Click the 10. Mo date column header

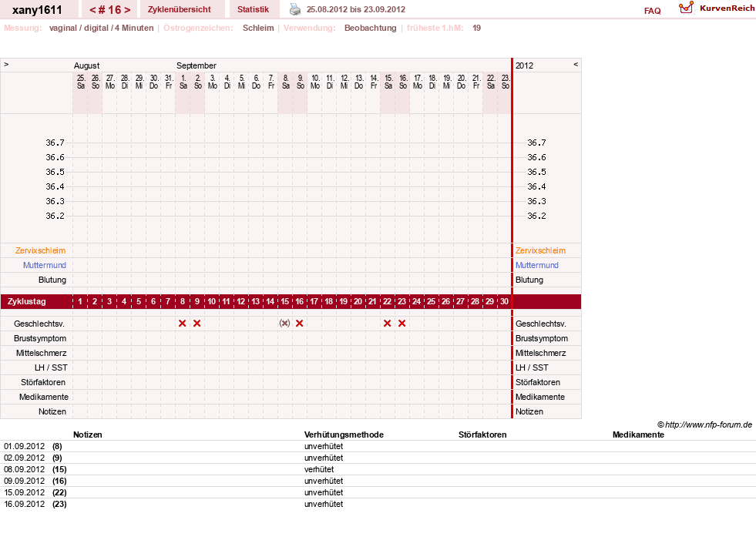coord(315,82)
